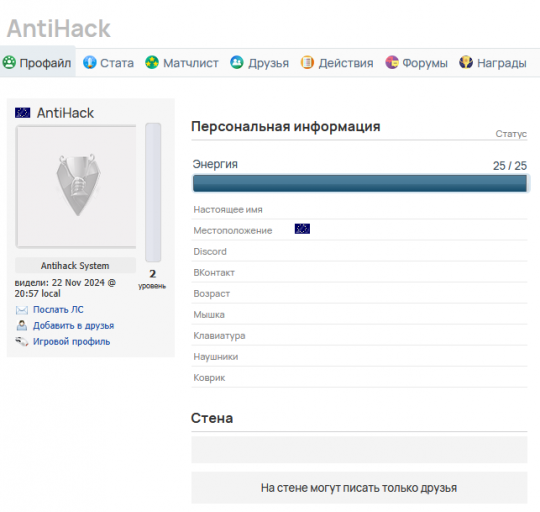Click the ВКонтакт row label
540x512 pixels.
[x=214, y=272]
